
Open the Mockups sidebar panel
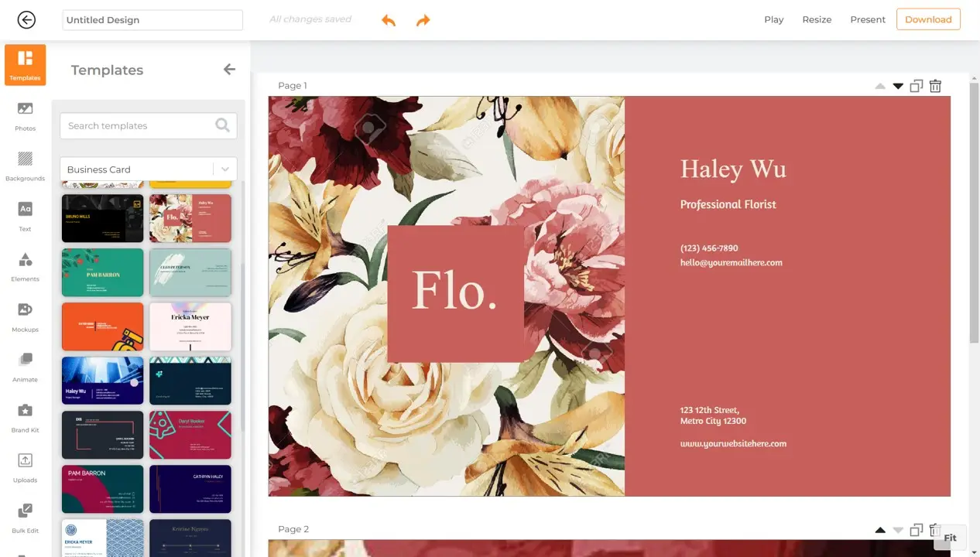25,316
